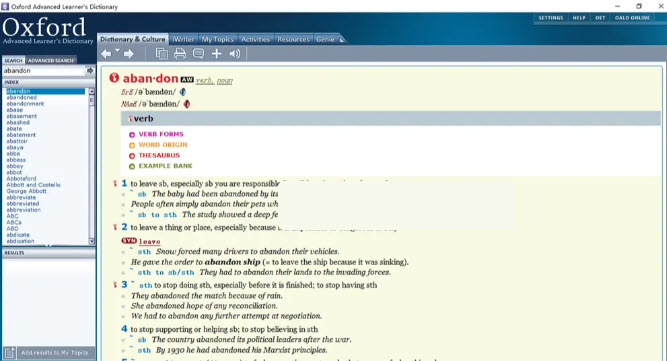Play North American pronunciation of abandon

pos(187,104)
